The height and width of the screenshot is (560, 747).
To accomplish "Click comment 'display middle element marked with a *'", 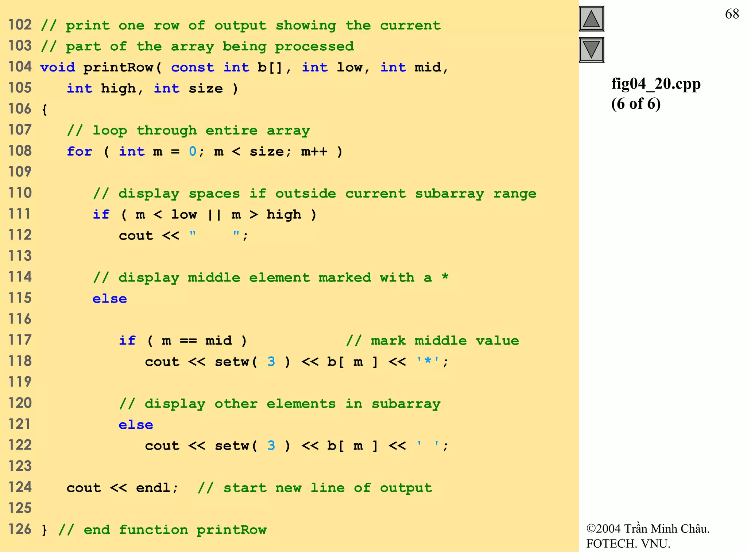I will coord(271,278).
